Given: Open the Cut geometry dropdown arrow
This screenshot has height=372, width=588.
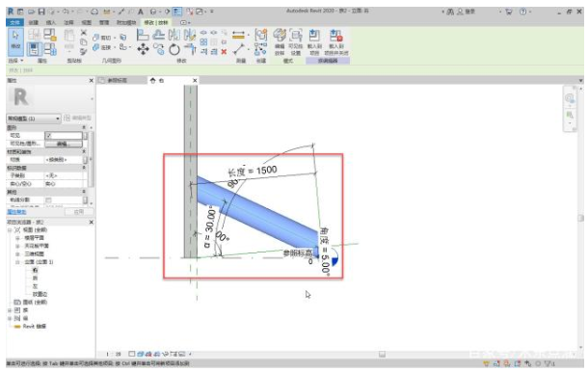Looking at the screenshot, I should click(x=114, y=38).
